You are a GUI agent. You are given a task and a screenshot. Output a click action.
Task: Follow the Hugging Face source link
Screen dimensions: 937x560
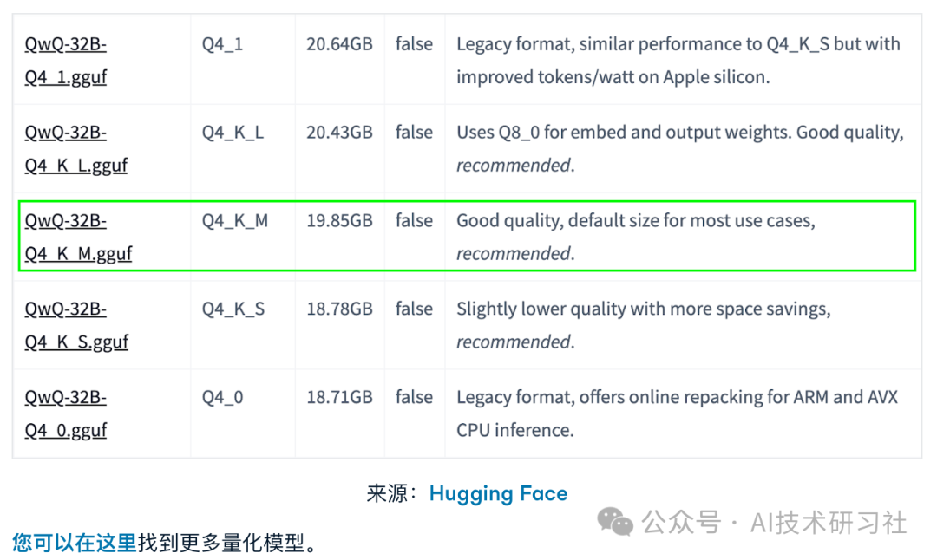[x=498, y=494]
